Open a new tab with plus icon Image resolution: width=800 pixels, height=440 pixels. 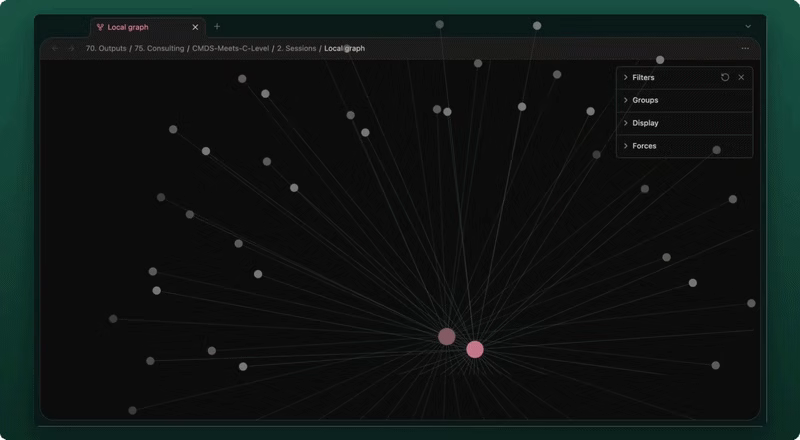217,27
